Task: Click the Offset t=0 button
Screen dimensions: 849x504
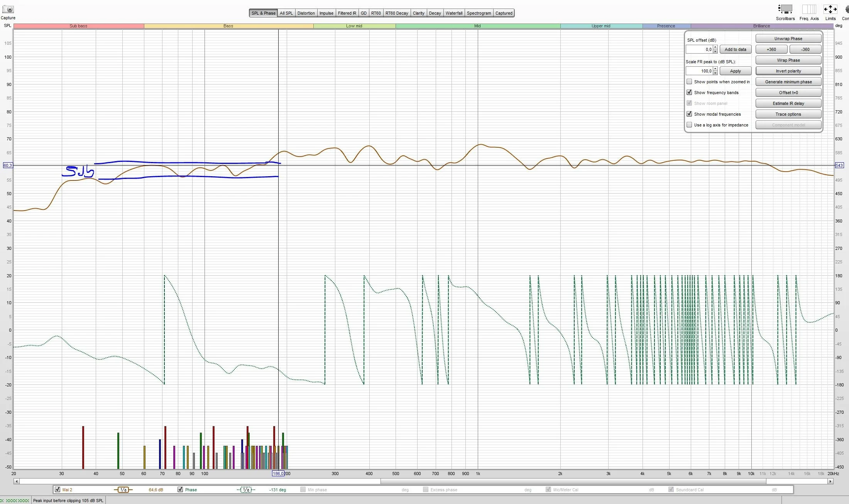Action: pyautogui.click(x=788, y=93)
